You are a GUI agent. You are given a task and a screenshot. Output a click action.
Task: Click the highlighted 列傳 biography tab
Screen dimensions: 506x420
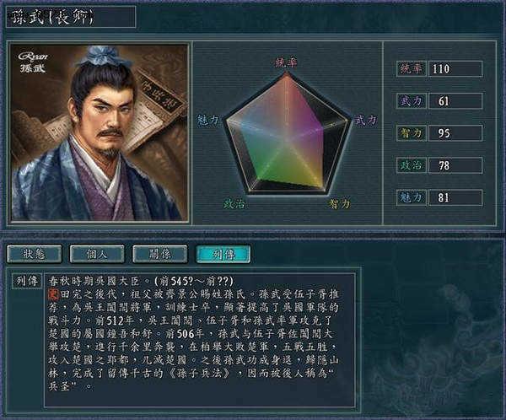pyautogui.click(x=223, y=254)
